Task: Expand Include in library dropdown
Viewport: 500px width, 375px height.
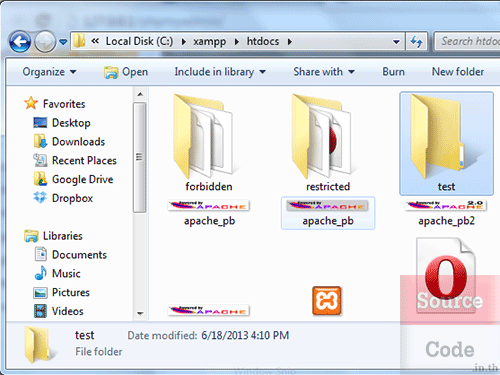Action: 220,72
